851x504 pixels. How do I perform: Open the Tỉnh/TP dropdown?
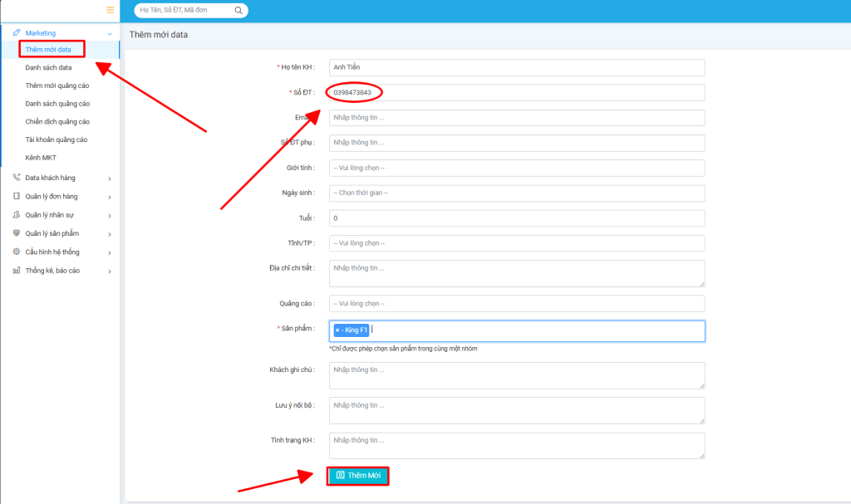point(516,243)
